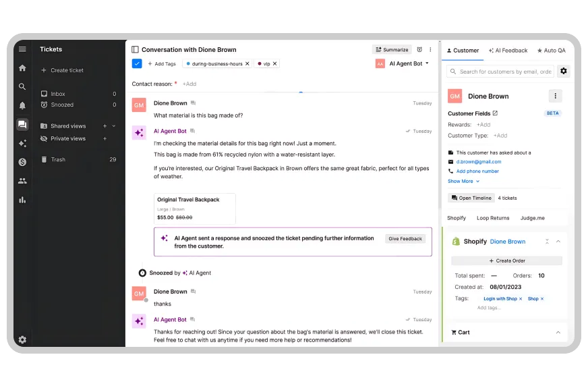Screen dimensions: 588x386
Task: Click Add Tags button
Action: coord(162,63)
